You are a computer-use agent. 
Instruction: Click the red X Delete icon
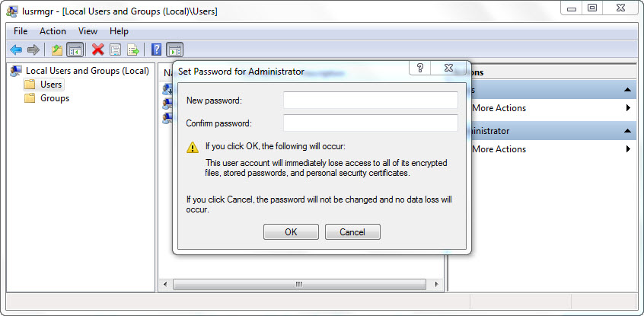[97, 49]
